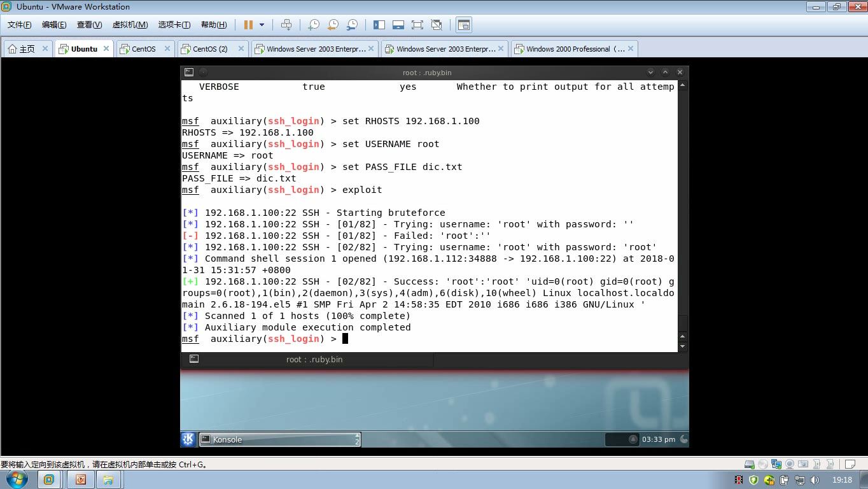Enter full screen mode from the toolbar

point(417,25)
